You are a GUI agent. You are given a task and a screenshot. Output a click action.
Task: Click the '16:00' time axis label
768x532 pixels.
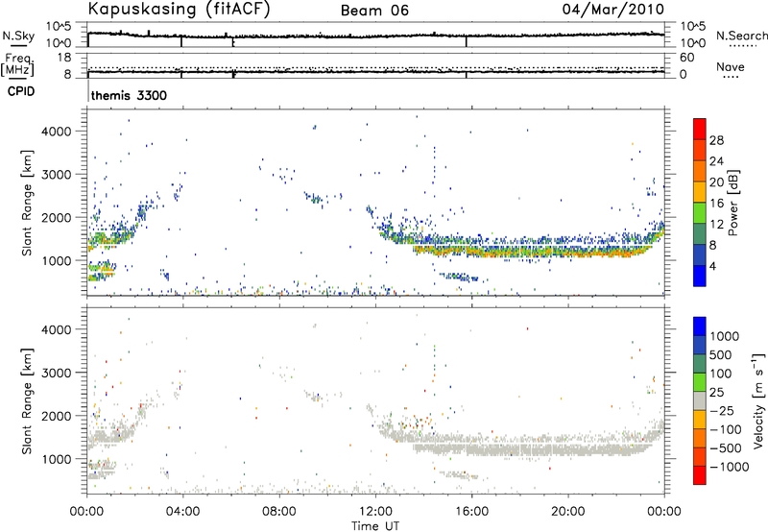[x=471, y=512]
